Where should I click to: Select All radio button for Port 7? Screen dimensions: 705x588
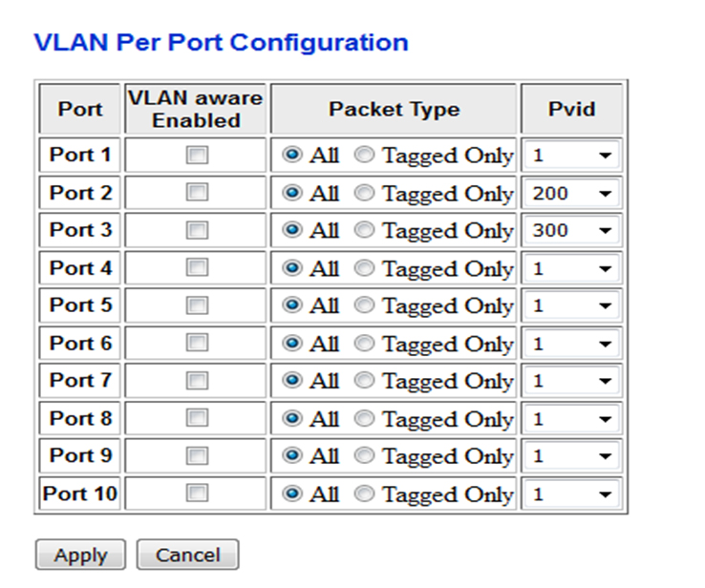(x=292, y=382)
